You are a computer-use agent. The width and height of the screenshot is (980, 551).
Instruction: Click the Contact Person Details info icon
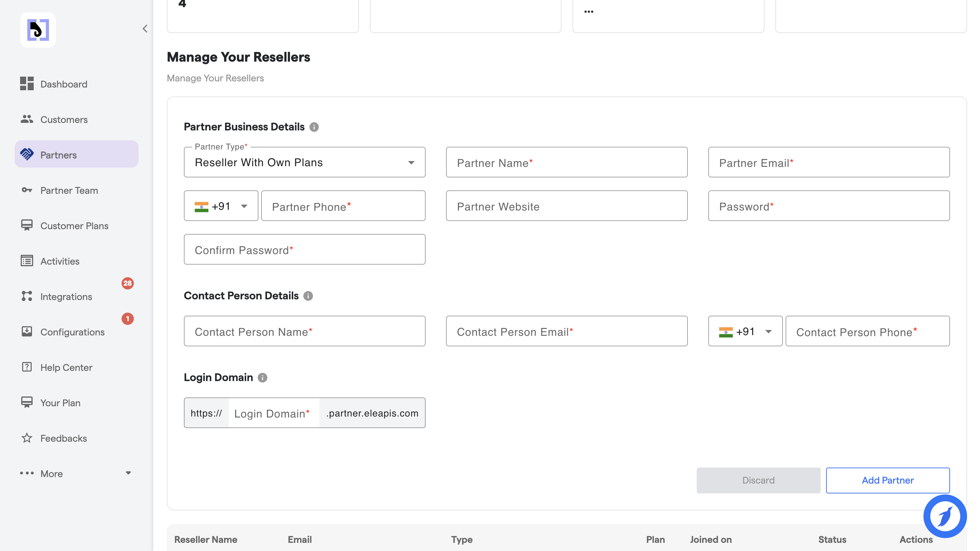coord(308,296)
